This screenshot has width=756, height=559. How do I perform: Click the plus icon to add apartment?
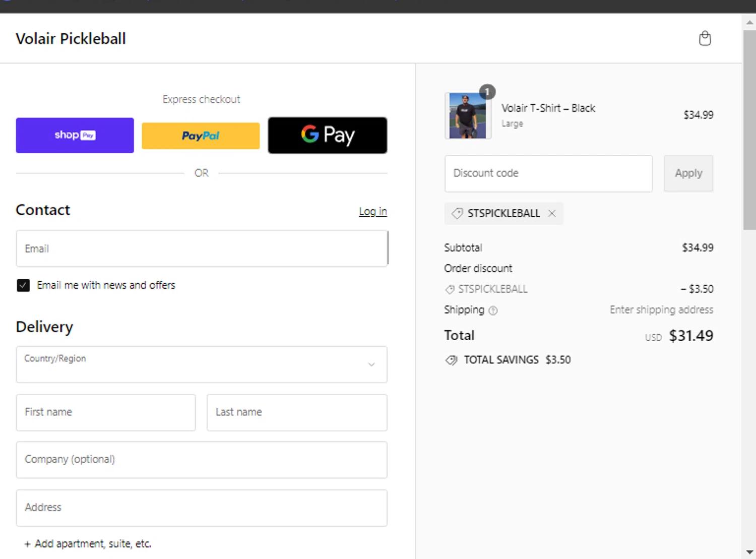pyautogui.click(x=27, y=544)
